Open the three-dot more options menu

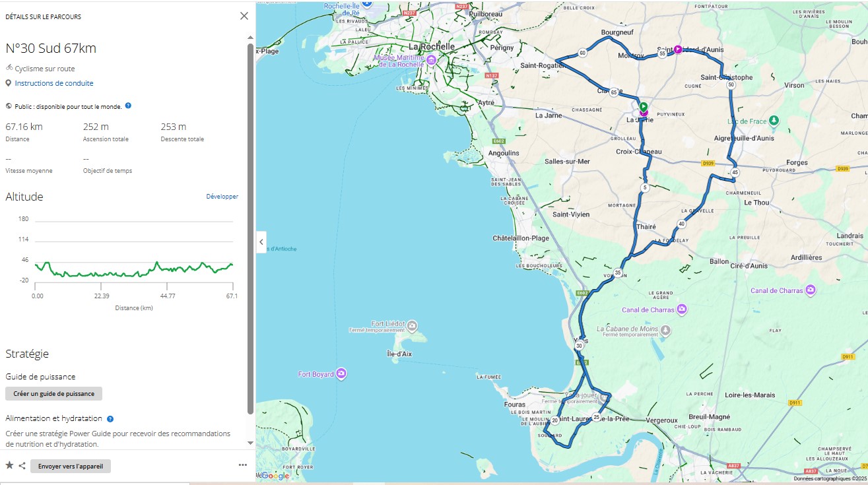coord(242,465)
